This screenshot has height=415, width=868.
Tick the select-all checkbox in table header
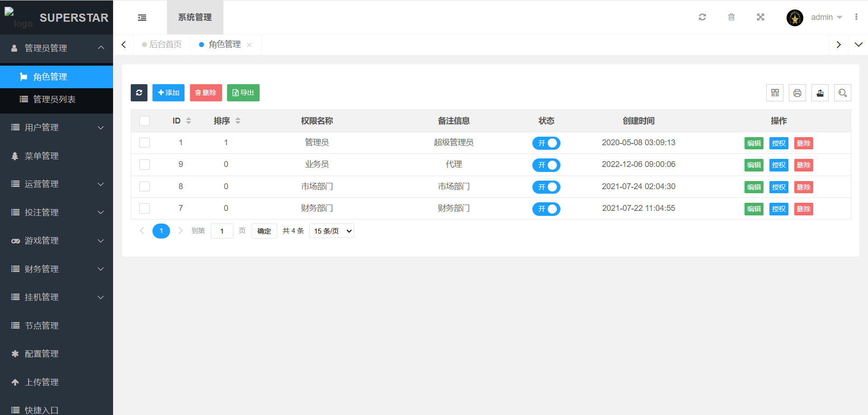click(145, 121)
